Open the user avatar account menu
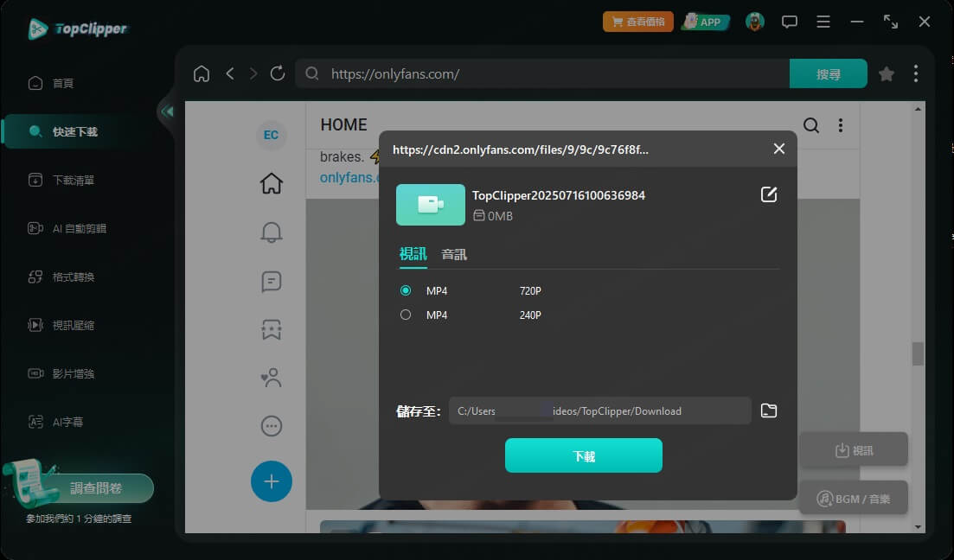 click(x=754, y=22)
